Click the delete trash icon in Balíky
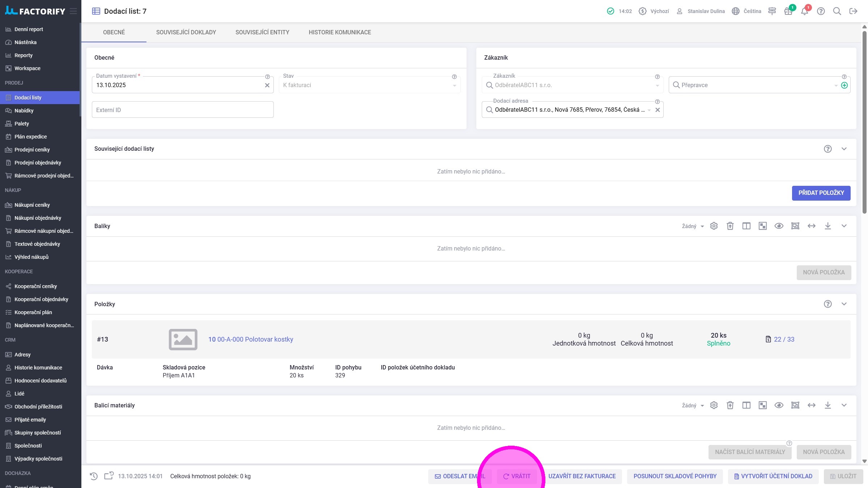This screenshot has width=868, height=488. click(x=730, y=226)
